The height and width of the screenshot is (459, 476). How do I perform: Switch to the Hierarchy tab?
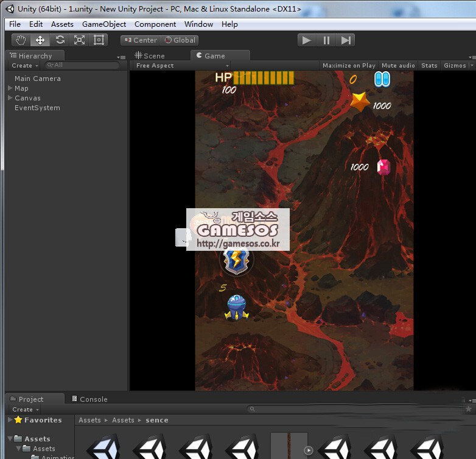(x=35, y=56)
